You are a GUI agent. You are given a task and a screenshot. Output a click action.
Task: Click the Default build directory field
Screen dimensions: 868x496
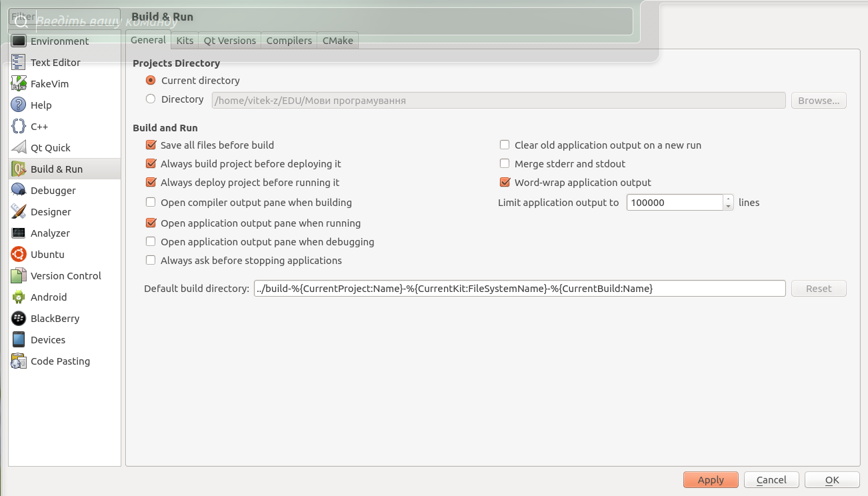519,289
